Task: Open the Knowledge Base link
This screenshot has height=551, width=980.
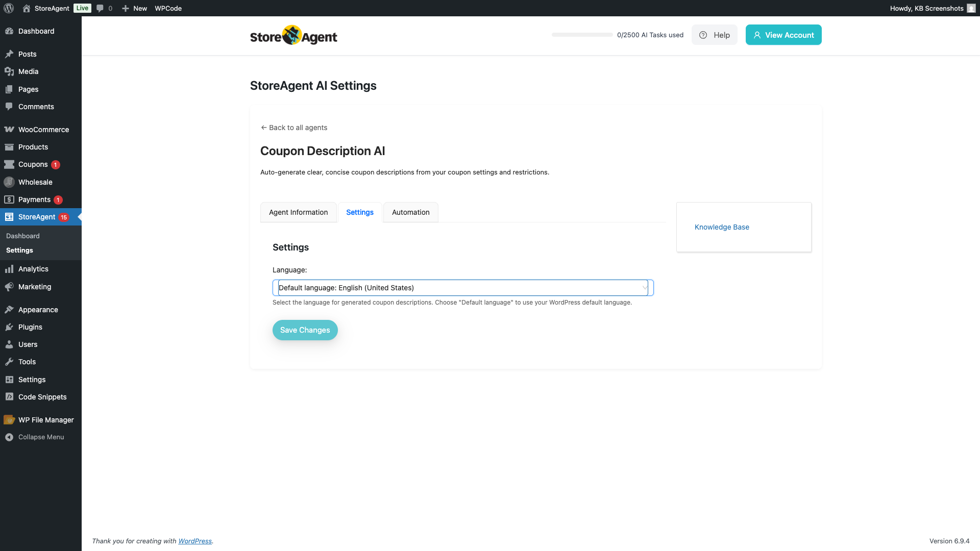Action: pyautogui.click(x=722, y=227)
